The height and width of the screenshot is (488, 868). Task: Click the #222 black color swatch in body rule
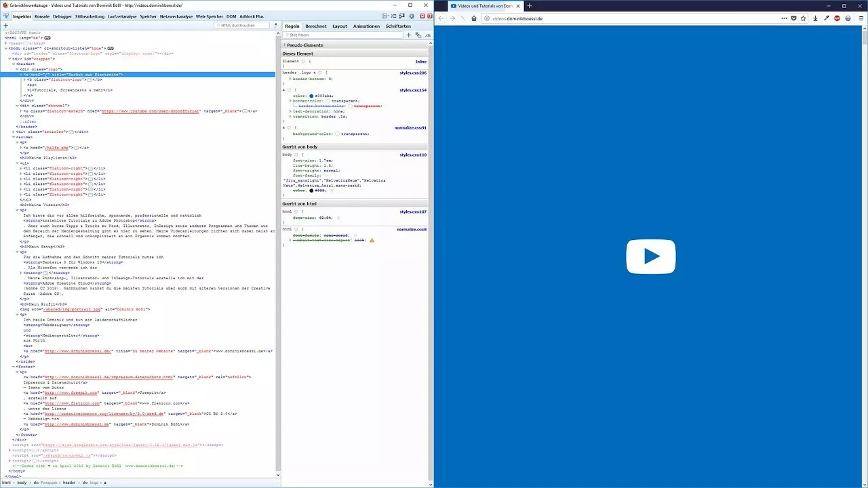tap(311, 190)
